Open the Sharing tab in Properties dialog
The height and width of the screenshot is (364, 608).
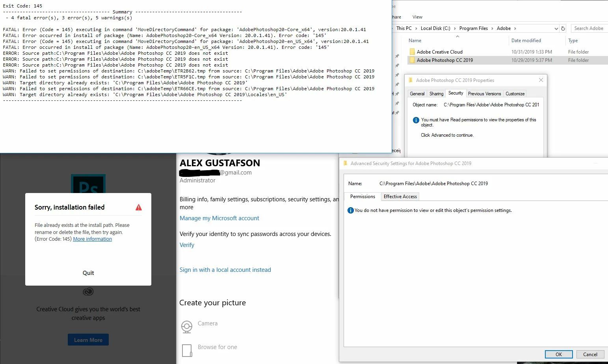[x=436, y=94]
